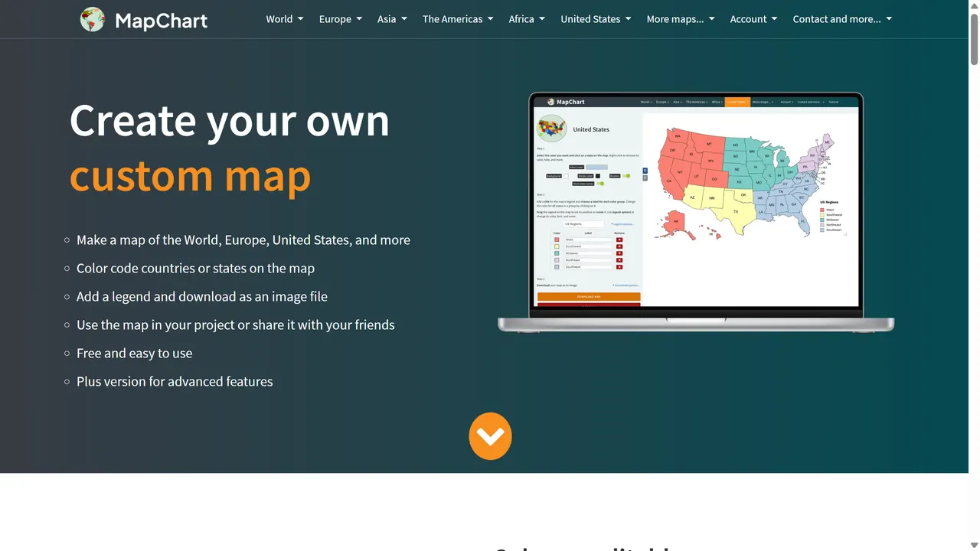Click "Plus version for advanced features" bullet
Image resolution: width=980 pixels, height=551 pixels.
[175, 382]
